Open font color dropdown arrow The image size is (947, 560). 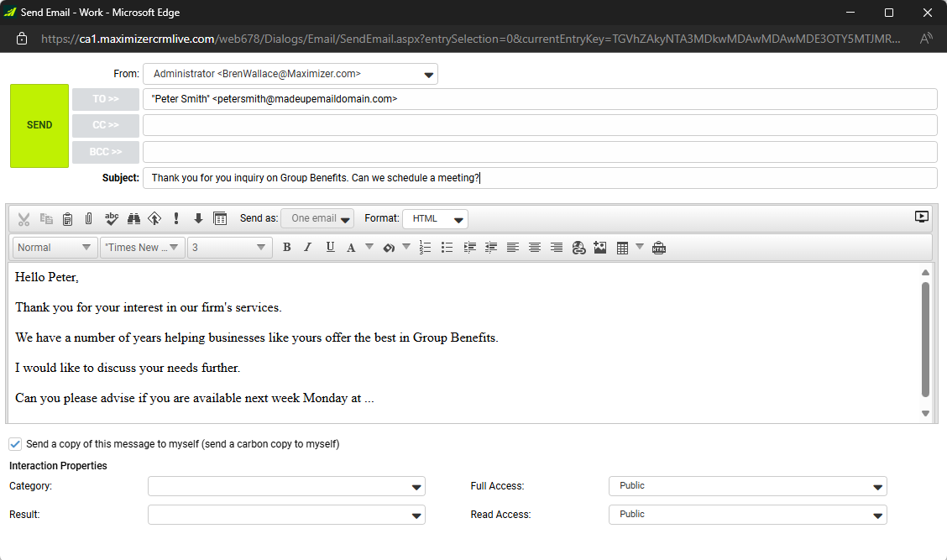click(x=369, y=247)
